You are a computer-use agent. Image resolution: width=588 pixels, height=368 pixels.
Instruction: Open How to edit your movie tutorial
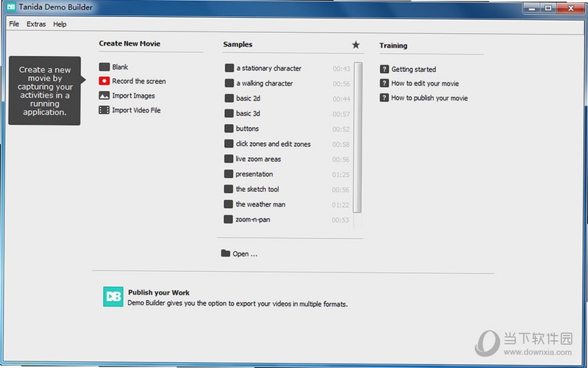point(425,84)
